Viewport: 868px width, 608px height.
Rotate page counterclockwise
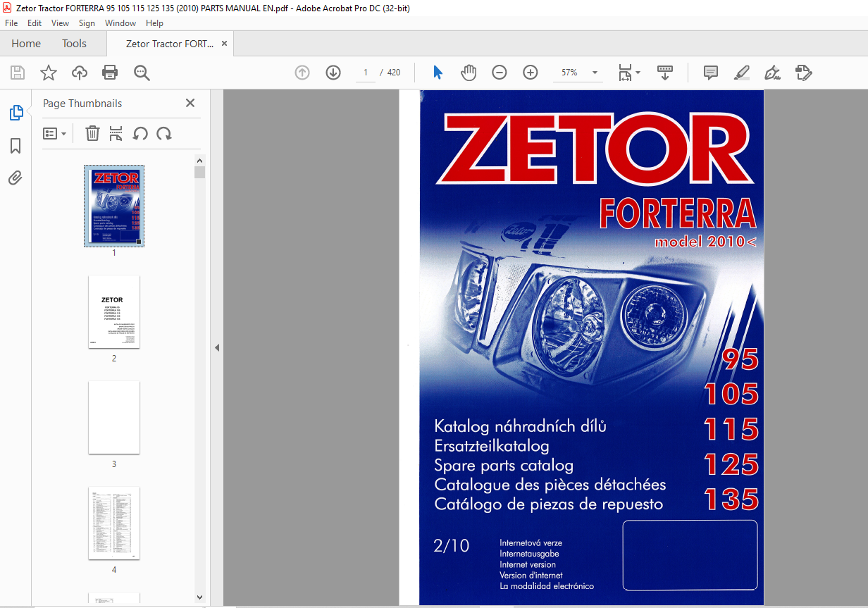click(140, 133)
